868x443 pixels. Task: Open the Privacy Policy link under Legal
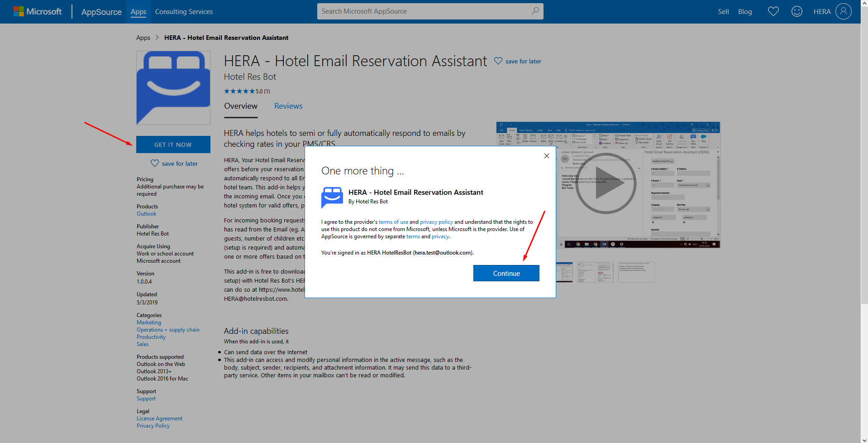point(153,426)
